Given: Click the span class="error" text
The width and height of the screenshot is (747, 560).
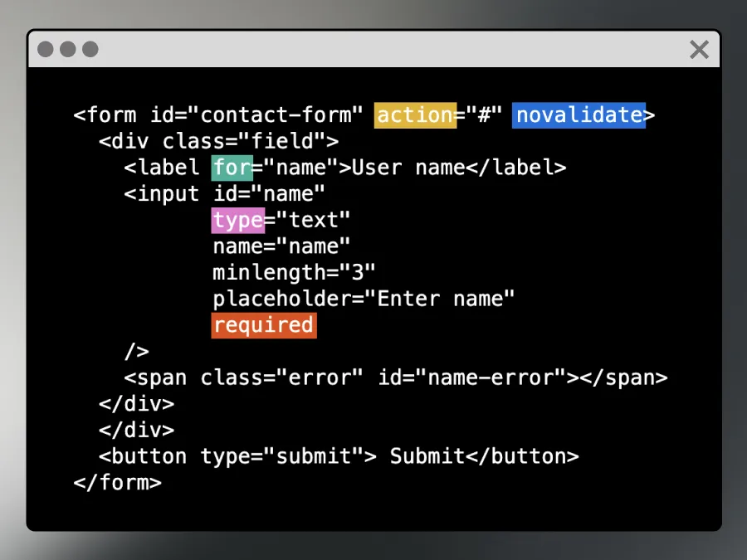Looking at the screenshot, I should [x=243, y=378].
